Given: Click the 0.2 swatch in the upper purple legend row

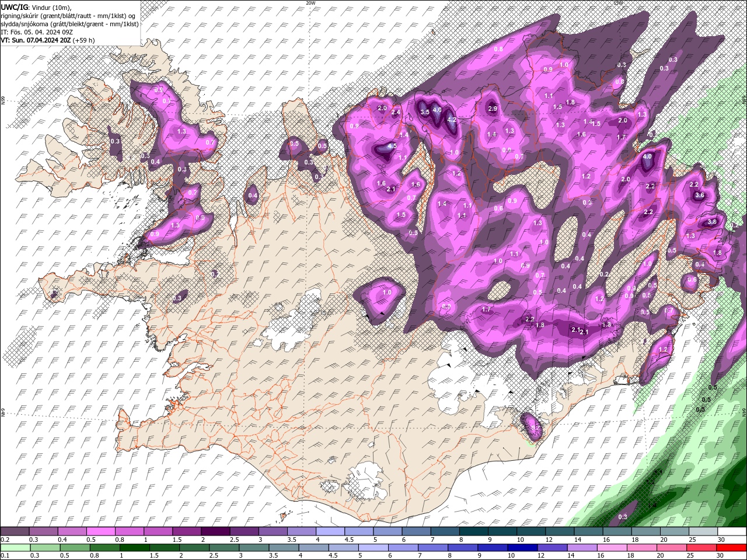Looking at the screenshot, I should 15,531.
